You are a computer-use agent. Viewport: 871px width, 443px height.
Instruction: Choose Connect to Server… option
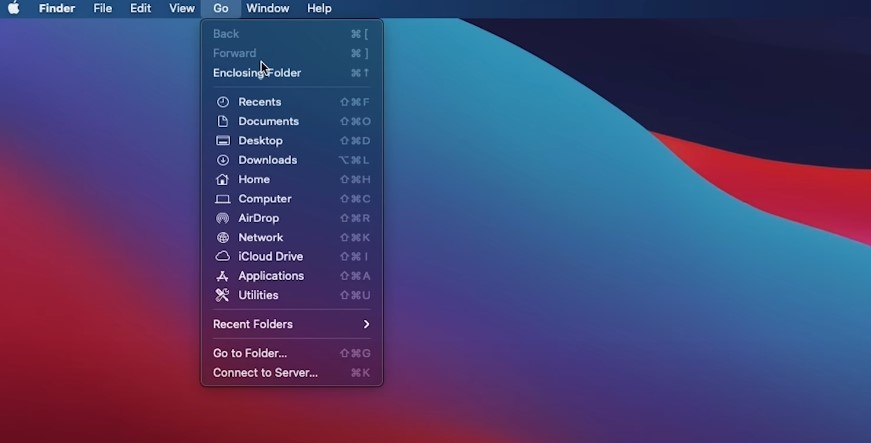292,373
